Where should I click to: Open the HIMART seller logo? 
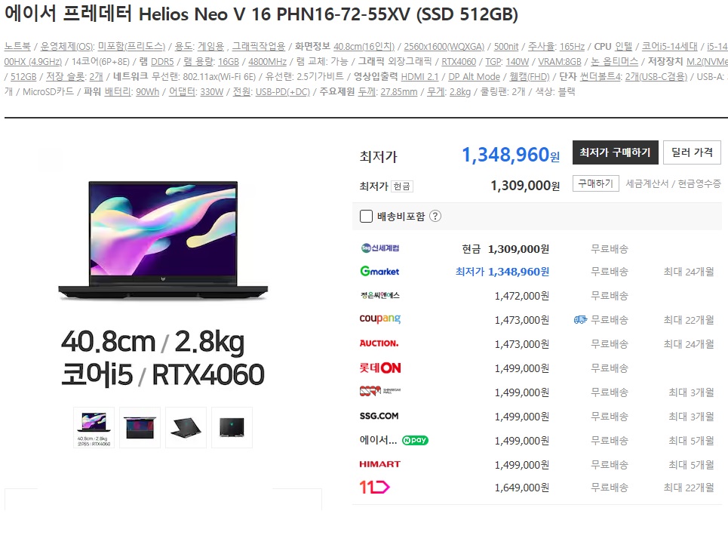click(379, 464)
